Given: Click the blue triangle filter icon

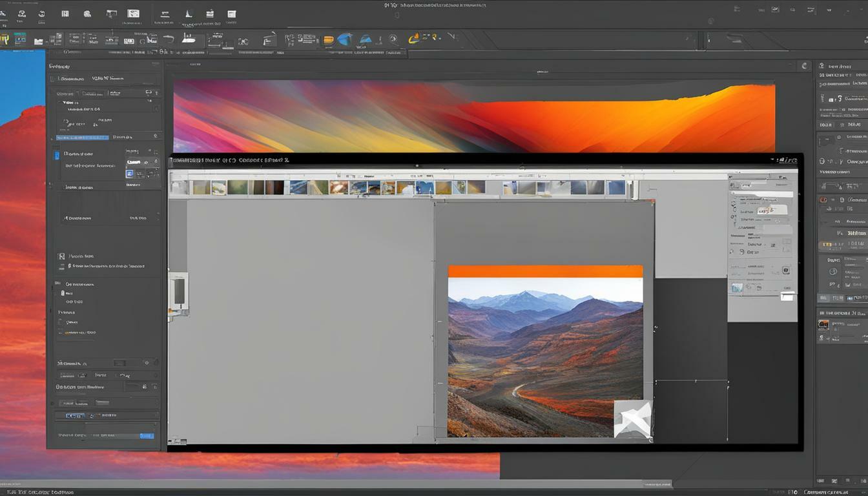Looking at the screenshot, I should click(x=366, y=39).
